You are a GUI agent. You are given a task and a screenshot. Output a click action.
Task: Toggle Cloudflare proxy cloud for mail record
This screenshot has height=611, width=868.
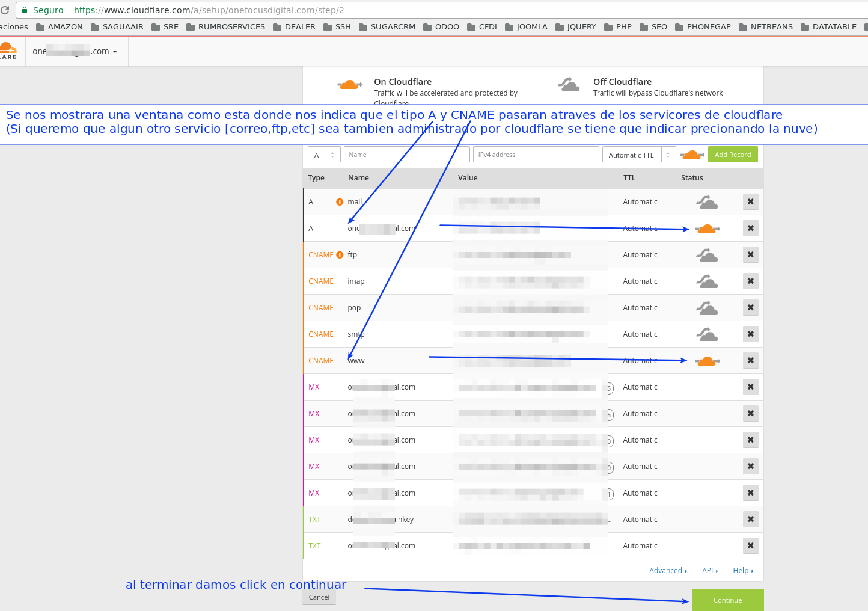(x=707, y=202)
